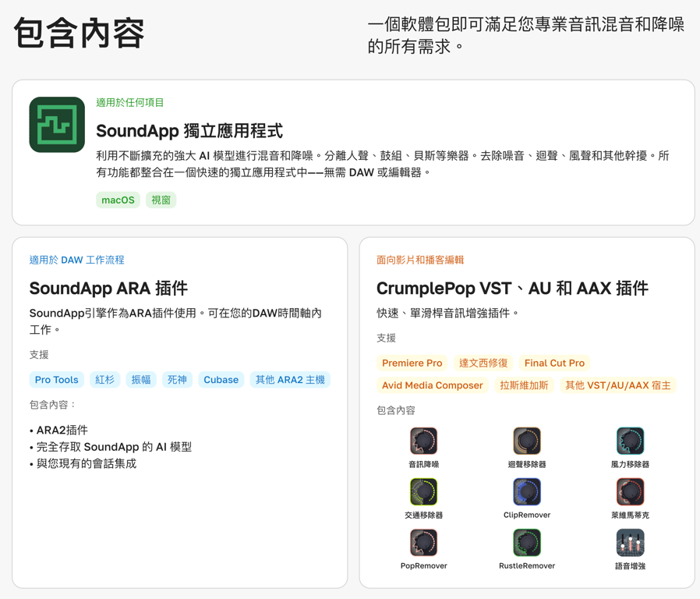The height and width of the screenshot is (599, 700).
Task: Select the ClipRemover plugin icon
Action: 527,491
